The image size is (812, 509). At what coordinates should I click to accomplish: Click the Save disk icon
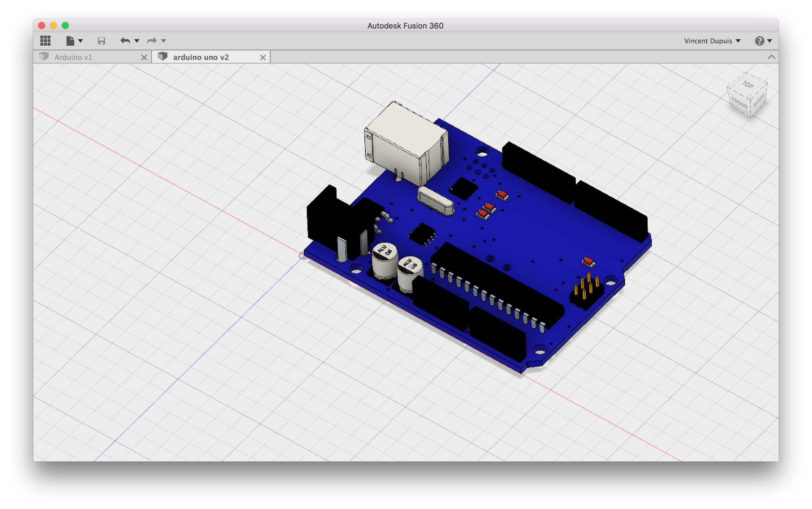(x=101, y=41)
